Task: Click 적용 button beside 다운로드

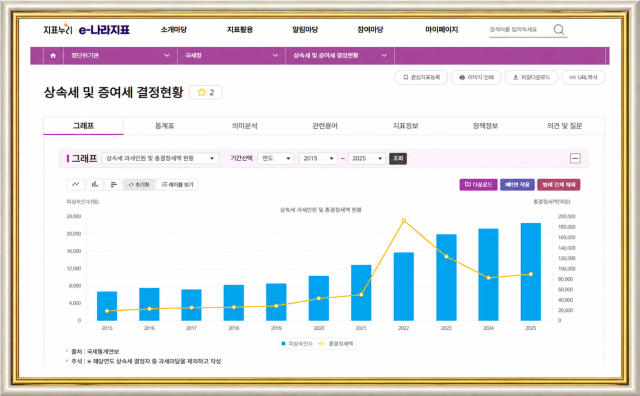Action: [x=517, y=185]
